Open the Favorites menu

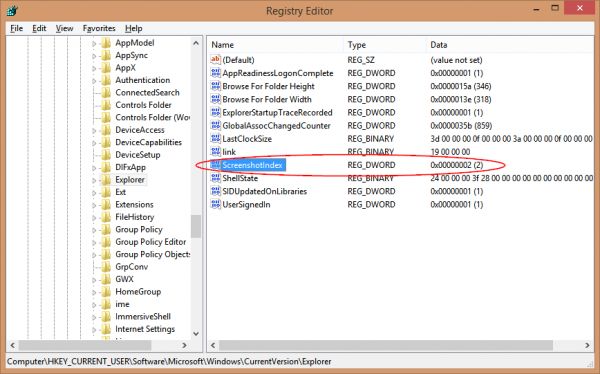coord(99,28)
